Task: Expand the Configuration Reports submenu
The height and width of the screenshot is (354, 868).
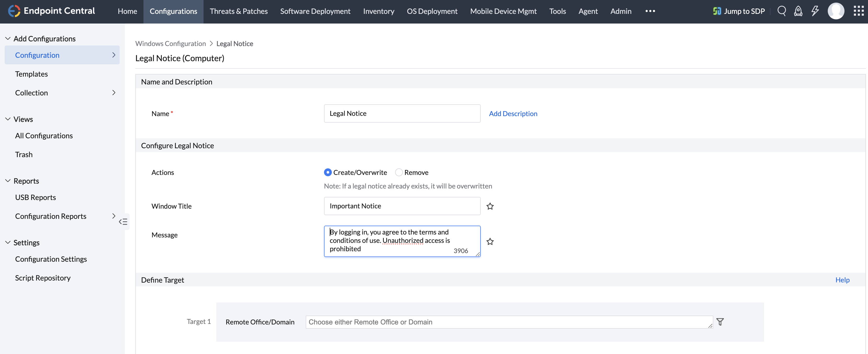Action: [114, 216]
